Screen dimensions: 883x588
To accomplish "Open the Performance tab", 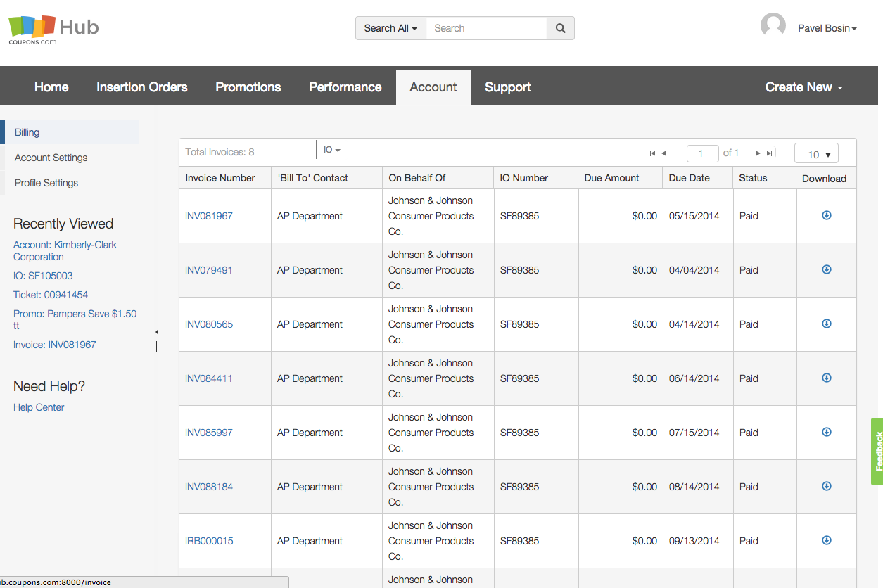I will tap(345, 87).
